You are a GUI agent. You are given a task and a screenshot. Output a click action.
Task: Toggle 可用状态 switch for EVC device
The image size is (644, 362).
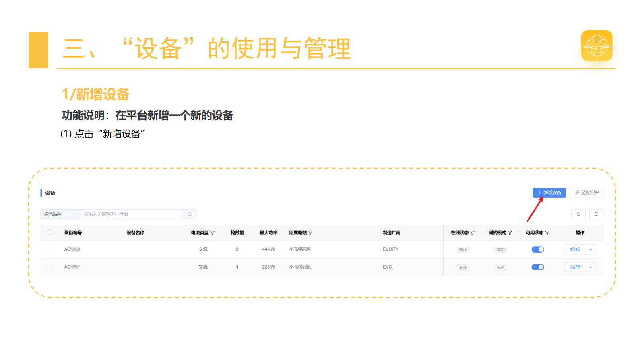click(538, 267)
